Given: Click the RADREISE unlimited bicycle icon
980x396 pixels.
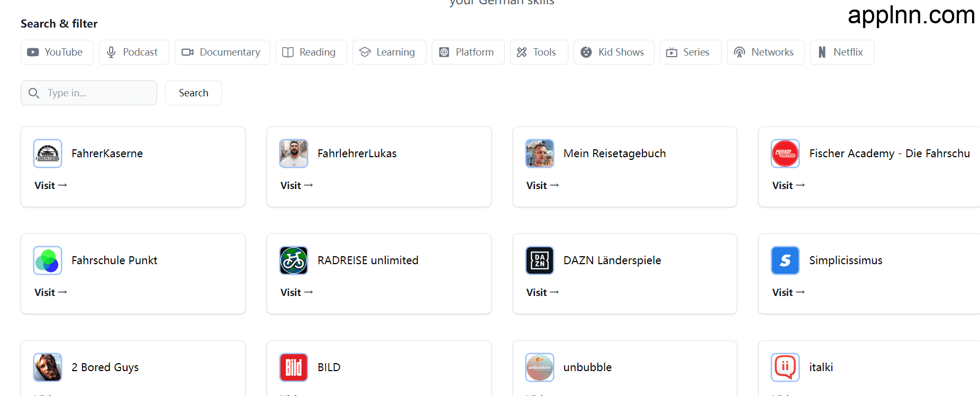Looking at the screenshot, I should (x=294, y=260).
